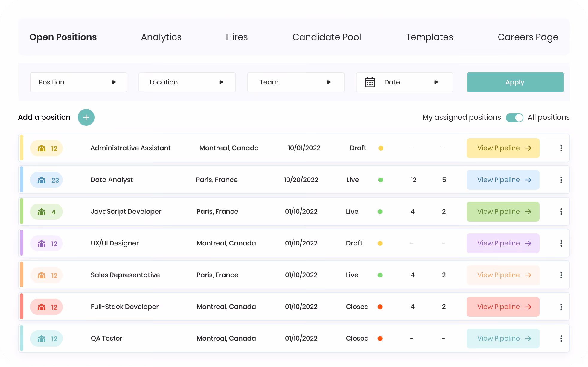The image size is (588, 367).
Task: View Pipeline for UX/UI Designer
Action: pos(503,243)
